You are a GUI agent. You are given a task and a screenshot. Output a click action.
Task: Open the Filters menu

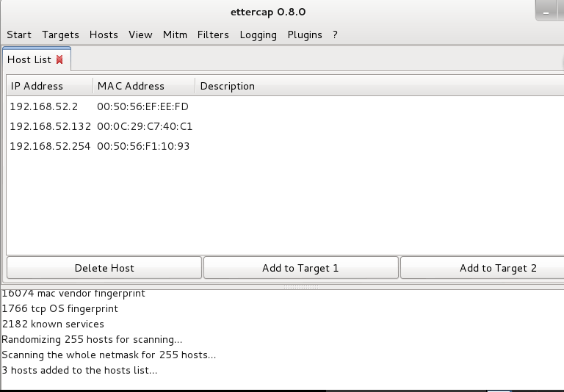(x=213, y=35)
